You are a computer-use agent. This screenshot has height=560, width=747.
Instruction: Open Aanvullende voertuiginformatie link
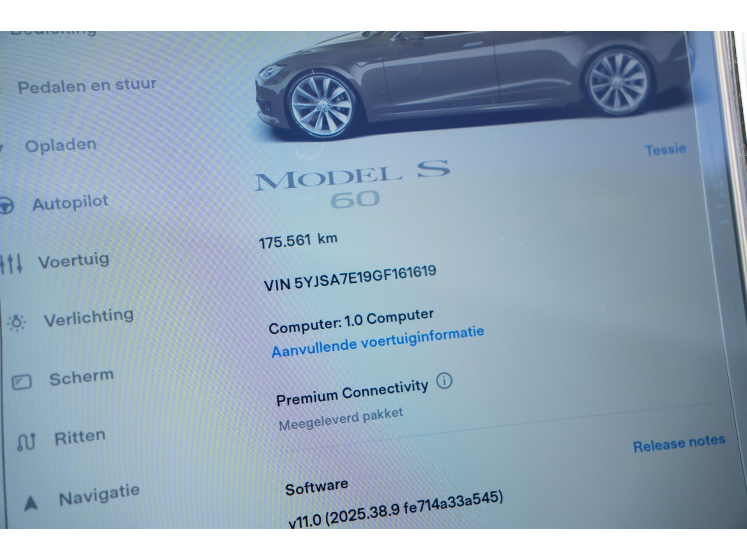pyautogui.click(x=378, y=342)
